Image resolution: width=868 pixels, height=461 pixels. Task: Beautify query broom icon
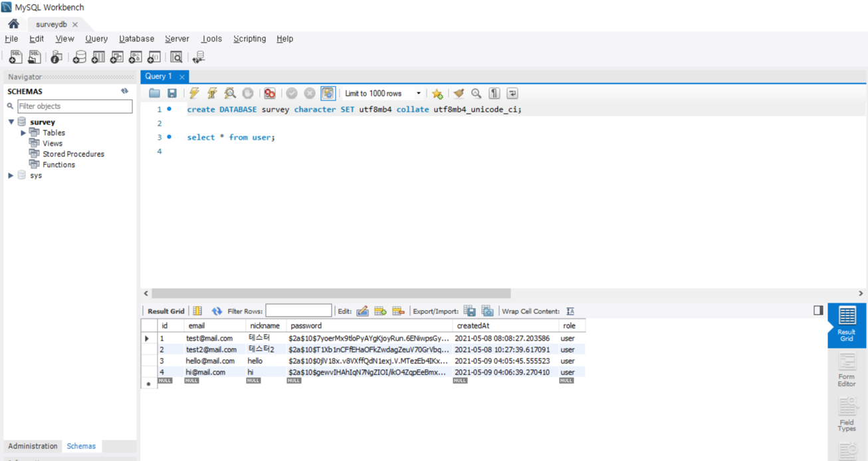459,93
